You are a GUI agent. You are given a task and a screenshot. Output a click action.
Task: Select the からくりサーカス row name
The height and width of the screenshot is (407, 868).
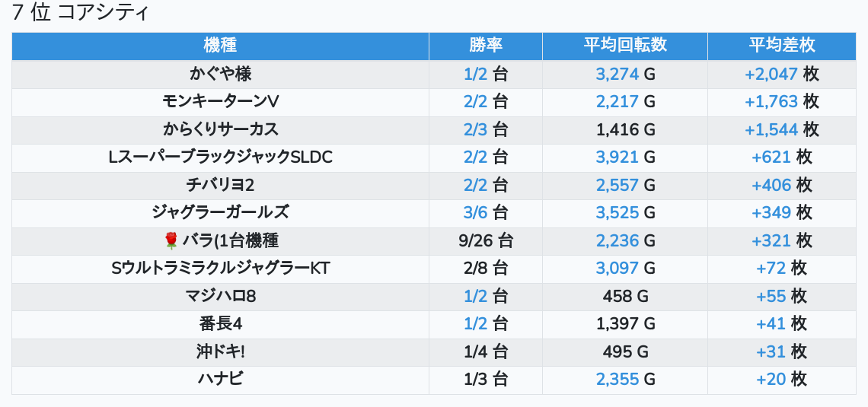pyautogui.click(x=220, y=129)
